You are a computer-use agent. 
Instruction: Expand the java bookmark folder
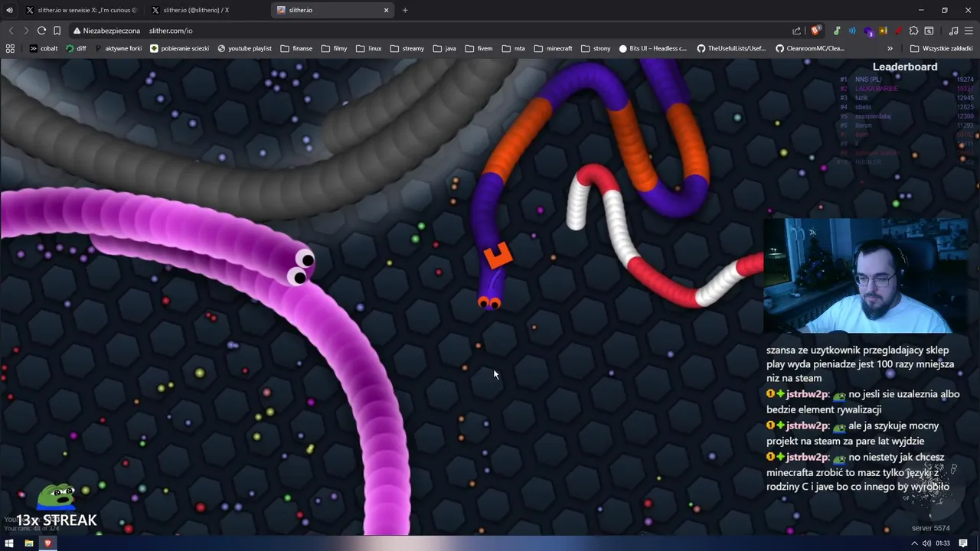(444, 48)
